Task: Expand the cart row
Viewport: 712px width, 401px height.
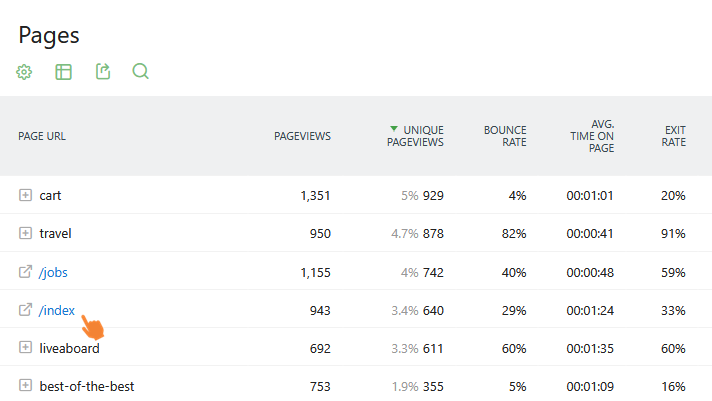Action: 25,196
